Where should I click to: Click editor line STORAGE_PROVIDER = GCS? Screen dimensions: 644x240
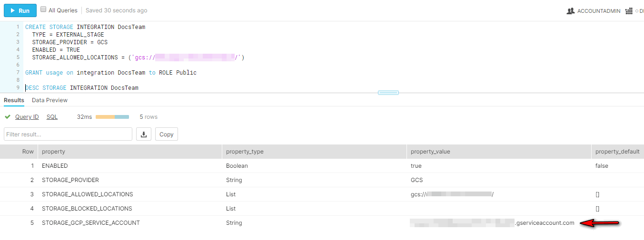tap(70, 42)
